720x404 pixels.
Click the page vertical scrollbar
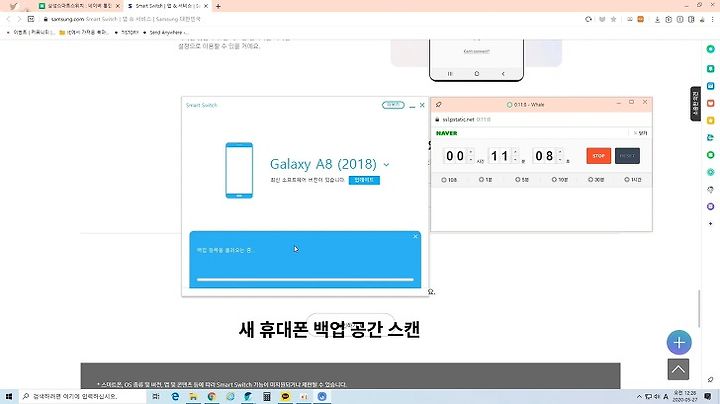click(699, 309)
